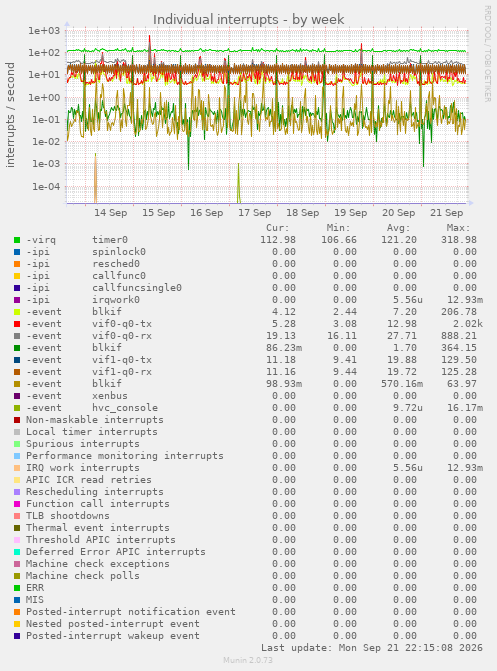Click the purple irqwork0 legend swatch
Screen dimensions: 497x671
17,300
